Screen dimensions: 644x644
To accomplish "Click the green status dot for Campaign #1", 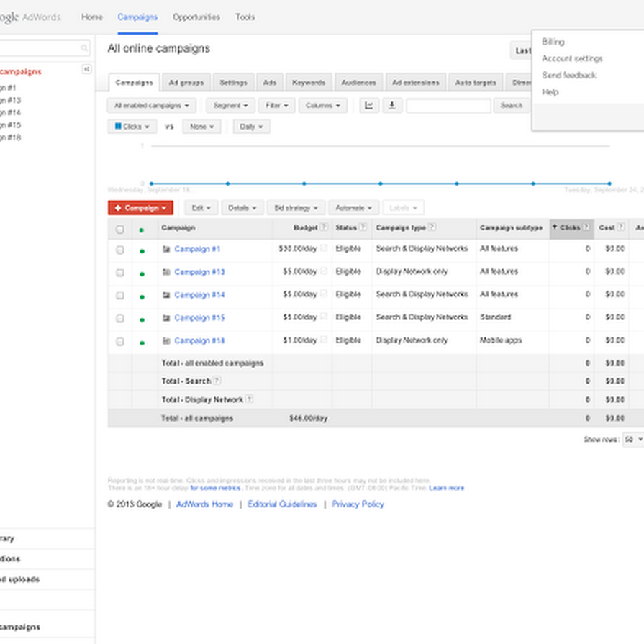I will (142, 251).
